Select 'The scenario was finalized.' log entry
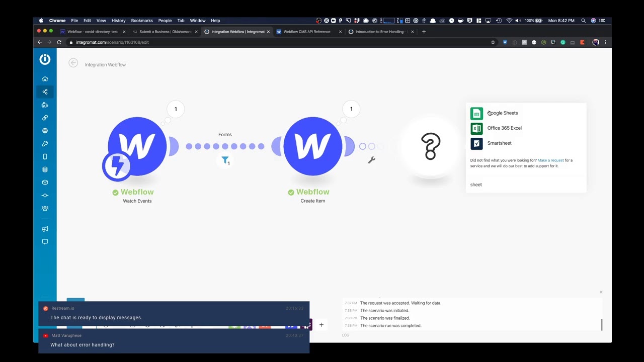 point(385,318)
